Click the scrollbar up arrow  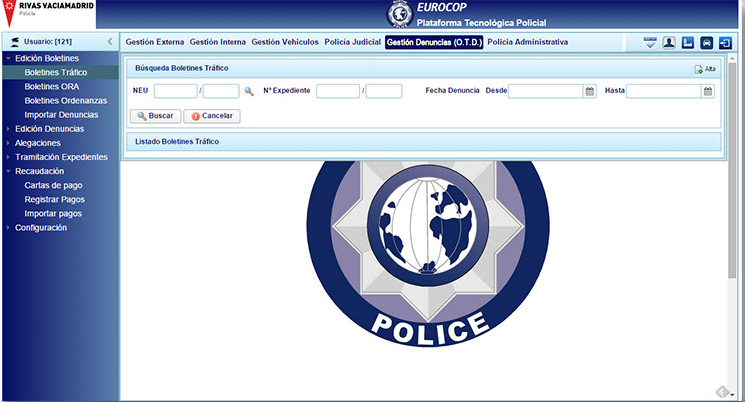(x=732, y=58)
